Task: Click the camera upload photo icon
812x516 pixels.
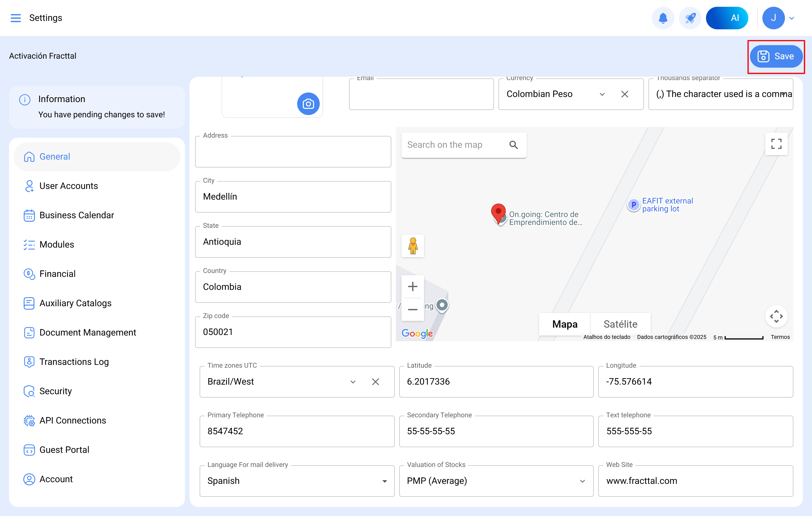Action: click(x=308, y=104)
